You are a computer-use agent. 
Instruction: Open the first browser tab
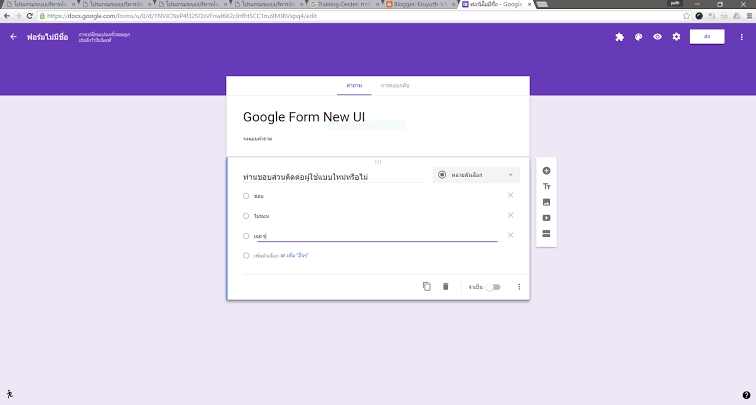point(40,4)
